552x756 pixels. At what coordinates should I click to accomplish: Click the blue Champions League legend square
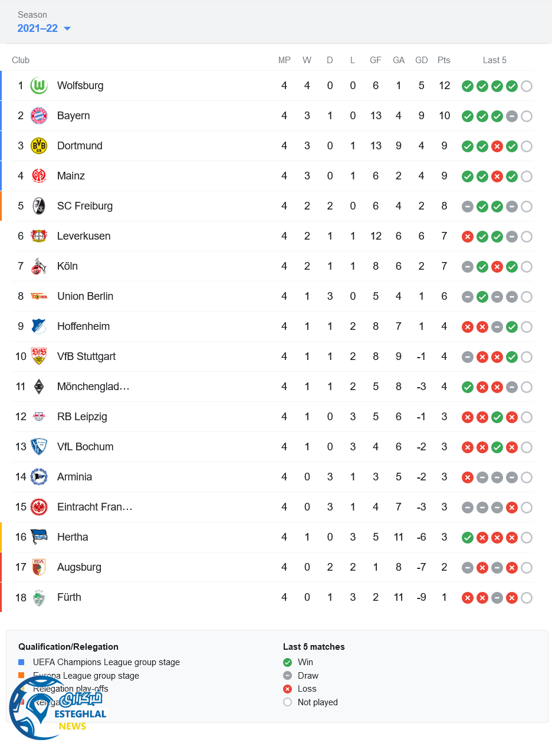[x=22, y=662]
